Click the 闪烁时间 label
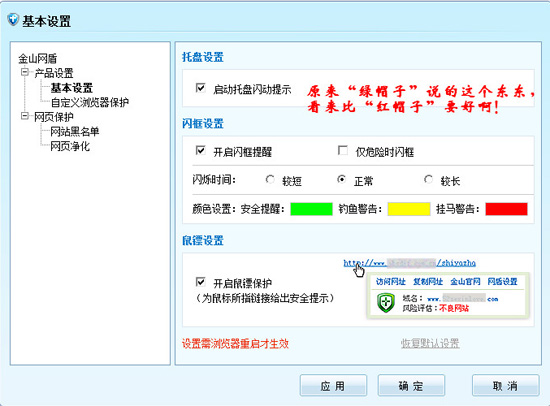The image size is (550, 406). tap(214, 180)
